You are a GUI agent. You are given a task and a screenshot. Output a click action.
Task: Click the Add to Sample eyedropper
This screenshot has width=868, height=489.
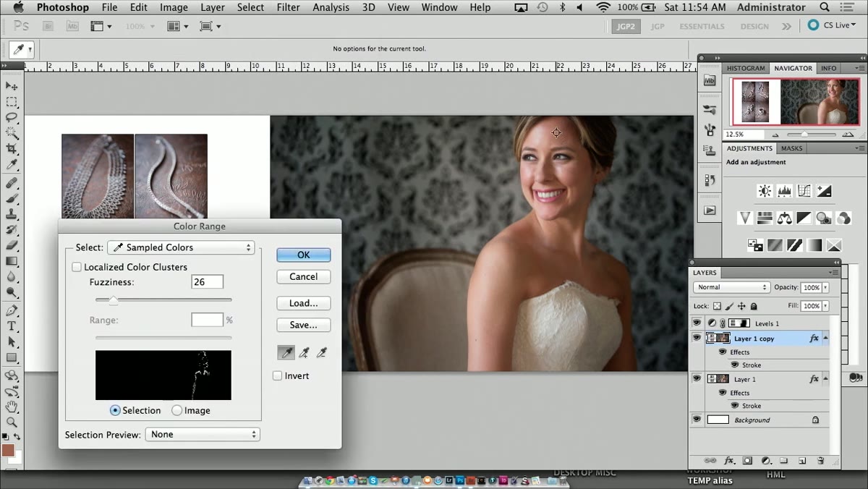click(305, 353)
